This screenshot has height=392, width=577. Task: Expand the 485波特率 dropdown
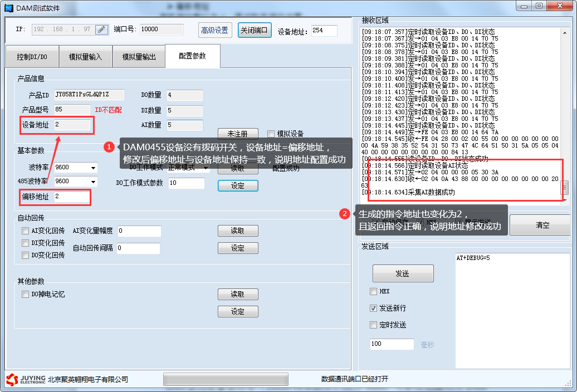click(92, 182)
